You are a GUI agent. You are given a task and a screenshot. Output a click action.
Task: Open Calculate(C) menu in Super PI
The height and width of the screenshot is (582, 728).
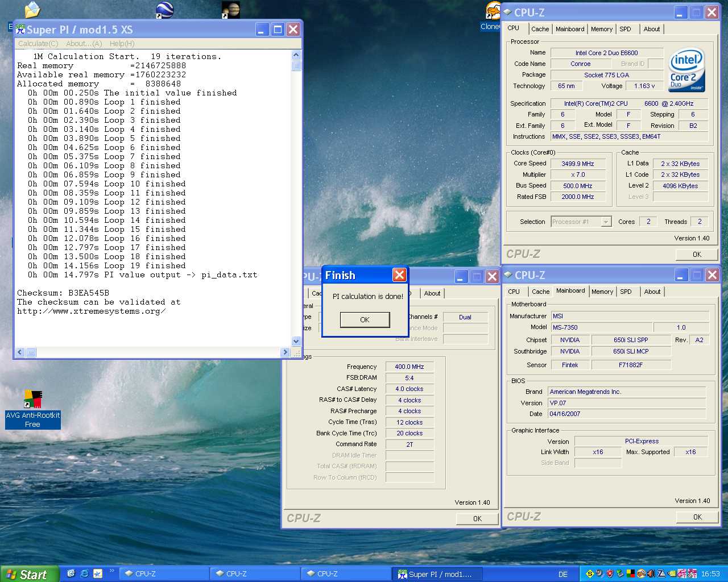[x=38, y=43]
